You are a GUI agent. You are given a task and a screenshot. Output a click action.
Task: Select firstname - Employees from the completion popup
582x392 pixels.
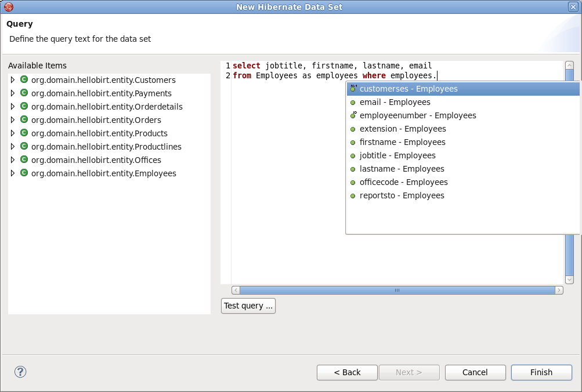(x=403, y=142)
